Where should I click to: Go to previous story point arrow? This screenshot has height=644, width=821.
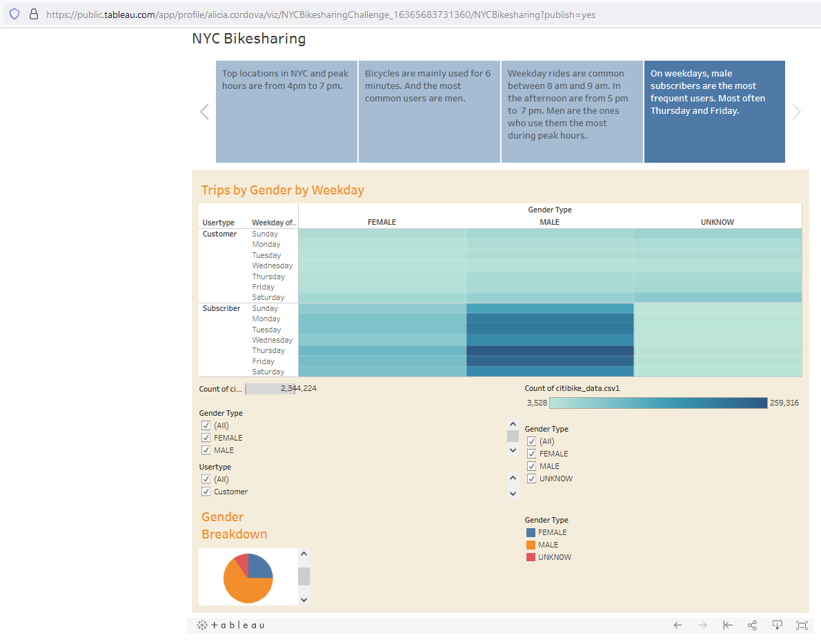point(204,112)
